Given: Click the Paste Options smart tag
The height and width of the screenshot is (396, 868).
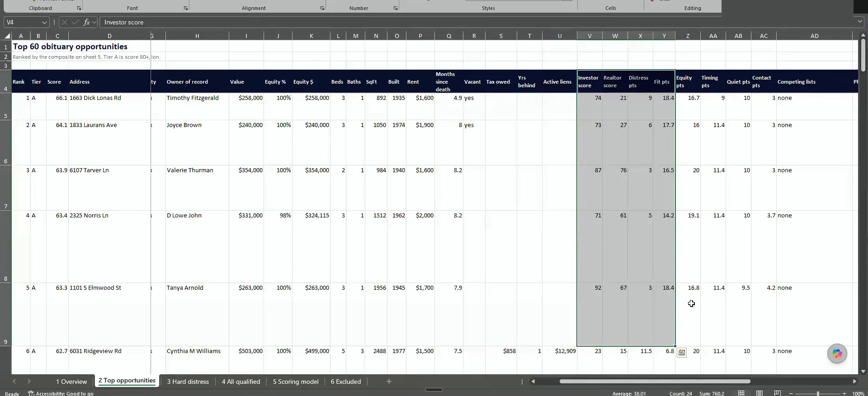Looking at the screenshot, I should point(682,353).
